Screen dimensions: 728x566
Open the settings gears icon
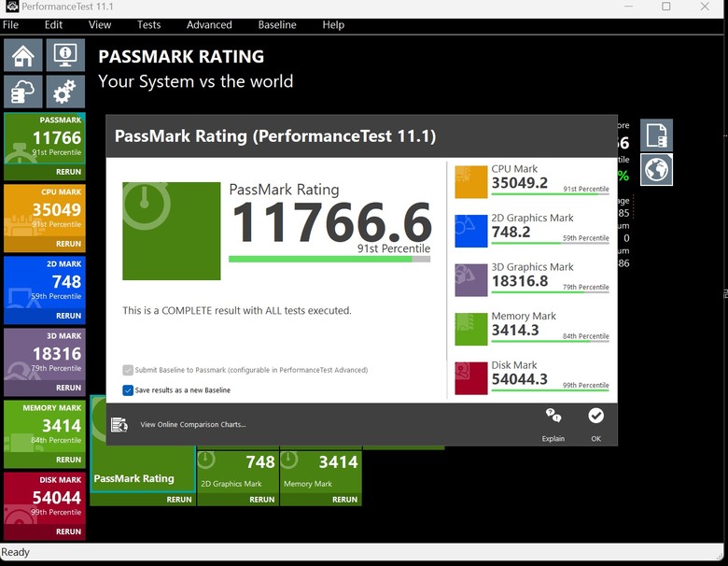(x=65, y=92)
